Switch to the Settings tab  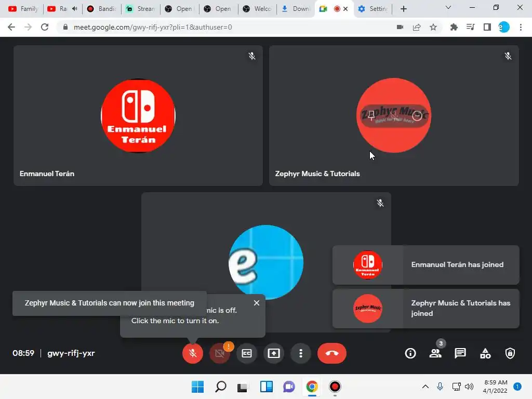(373, 9)
